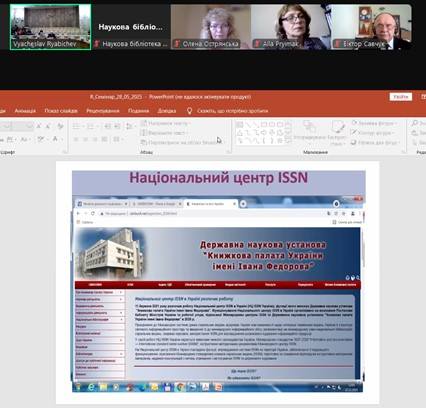
Task: Click the Увійти sign-in button
Action: pos(401,97)
